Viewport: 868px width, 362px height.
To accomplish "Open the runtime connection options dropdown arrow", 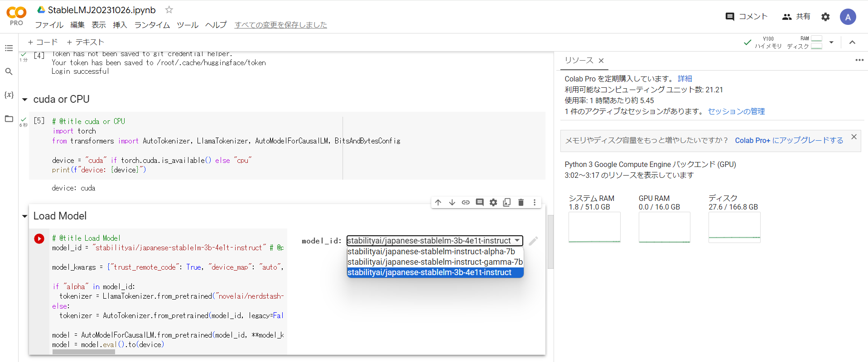I will [831, 42].
